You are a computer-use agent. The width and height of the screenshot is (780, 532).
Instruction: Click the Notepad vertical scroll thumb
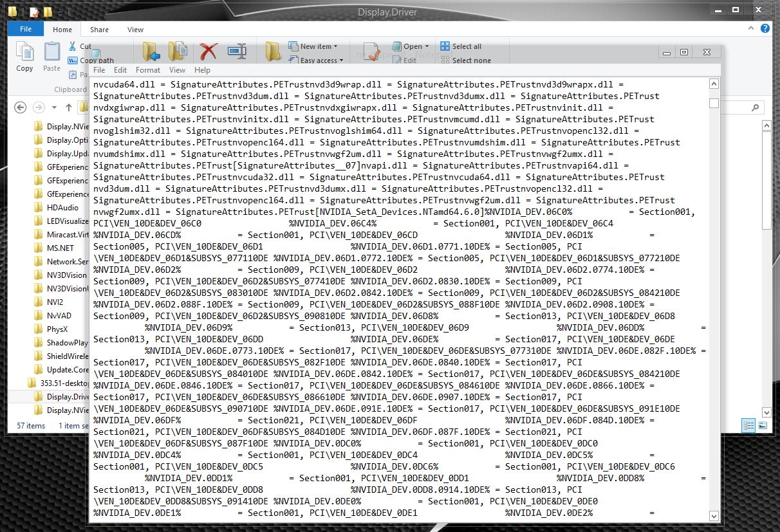click(713, 104)
